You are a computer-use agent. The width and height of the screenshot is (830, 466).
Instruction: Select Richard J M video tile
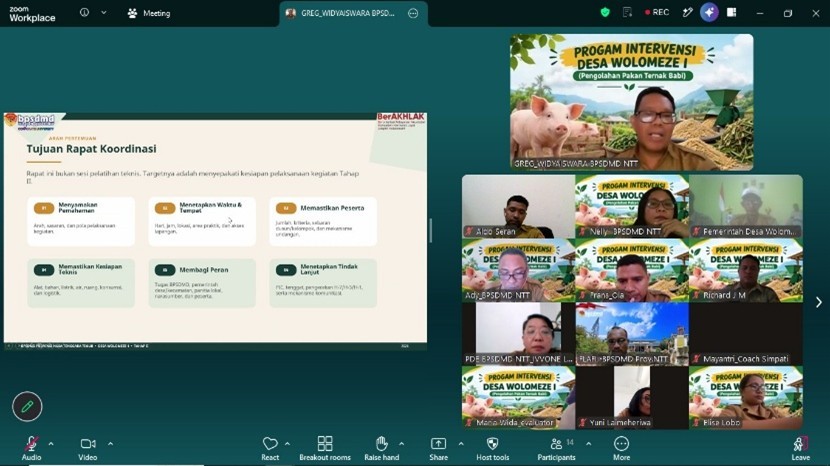[746, 270]
